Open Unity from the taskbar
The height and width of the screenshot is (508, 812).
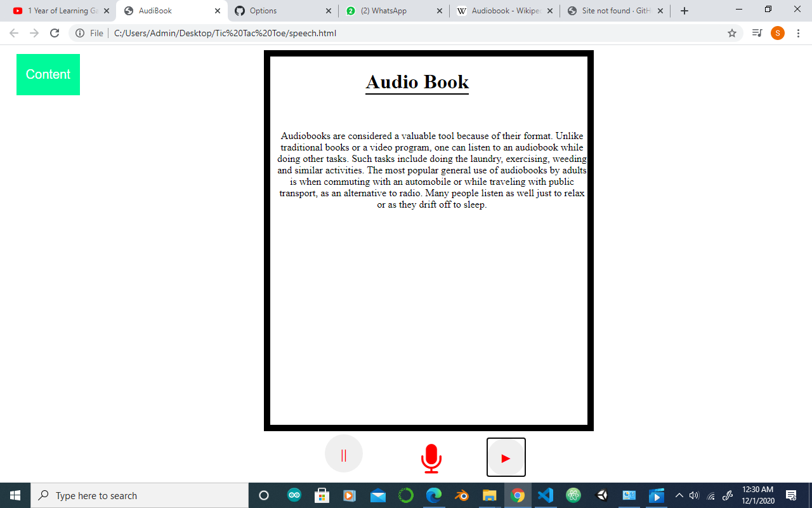601,495
